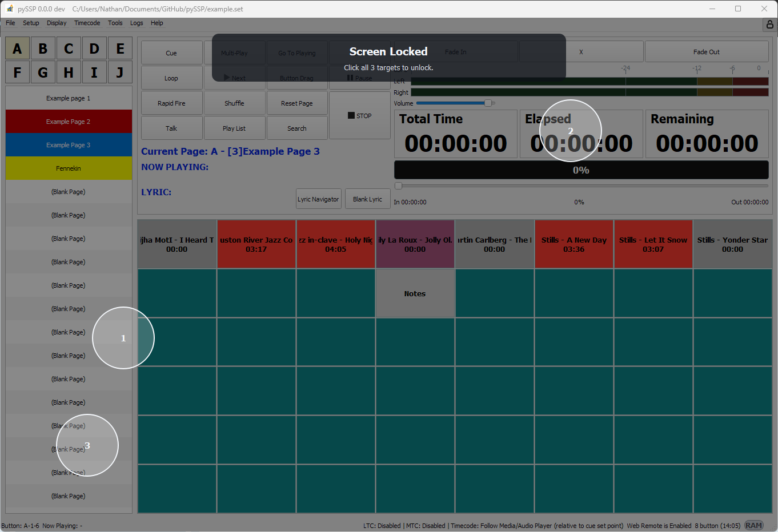Toggle Shuffle mode on
Image resolution: width=778 pixels, height=532 pixels.
(234, 103)
